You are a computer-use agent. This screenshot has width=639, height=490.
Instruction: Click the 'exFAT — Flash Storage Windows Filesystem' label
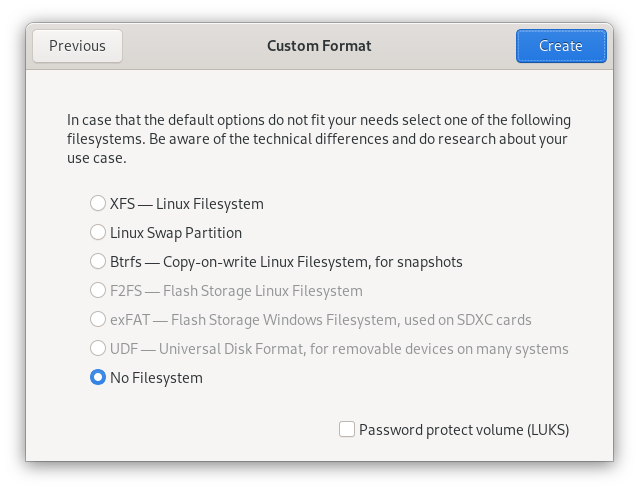coord(320,320)
